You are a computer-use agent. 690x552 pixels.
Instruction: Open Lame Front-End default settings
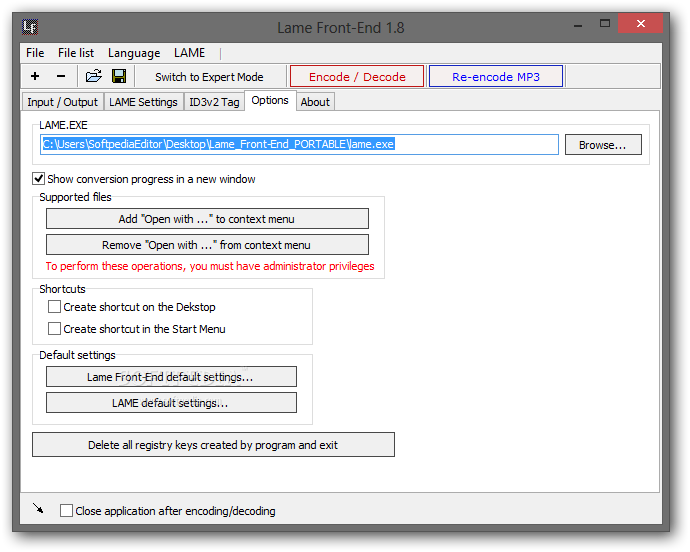click(171, 377)
